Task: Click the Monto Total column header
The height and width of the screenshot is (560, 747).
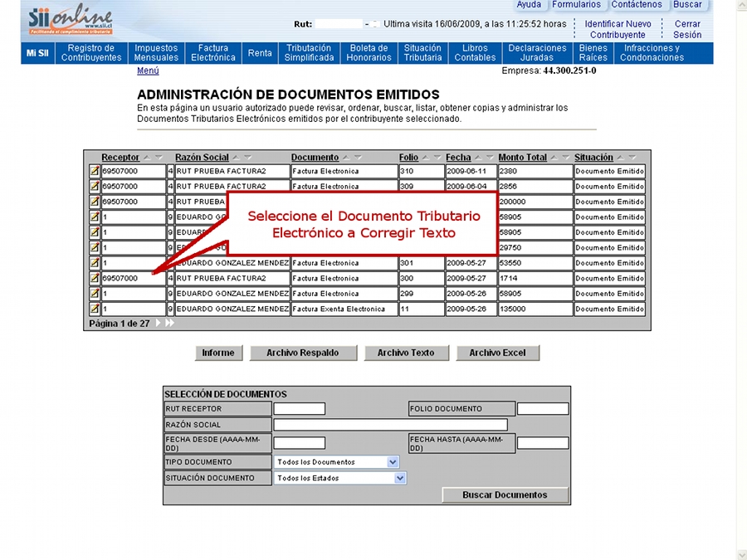Action: coord(523,157)
